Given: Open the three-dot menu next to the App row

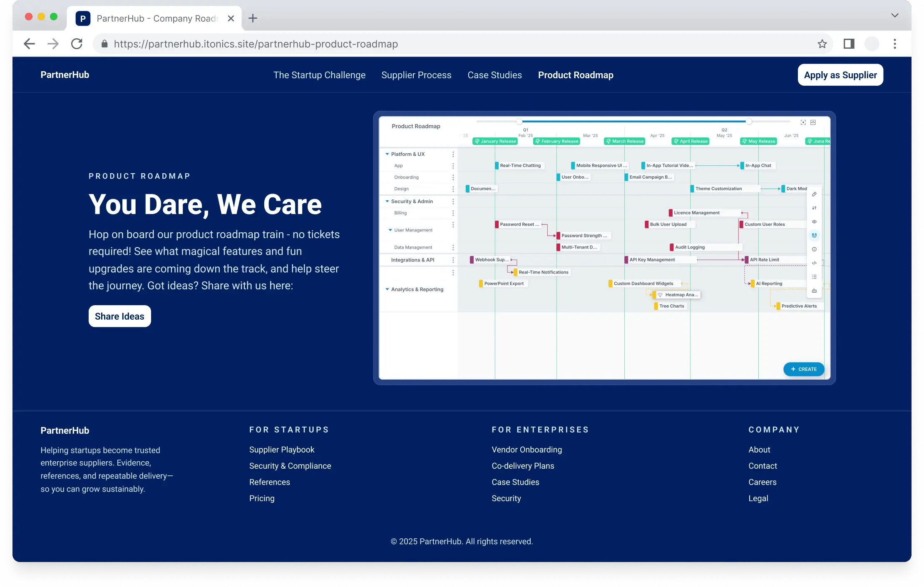Looking at the screenshot, I should (453, 165).
